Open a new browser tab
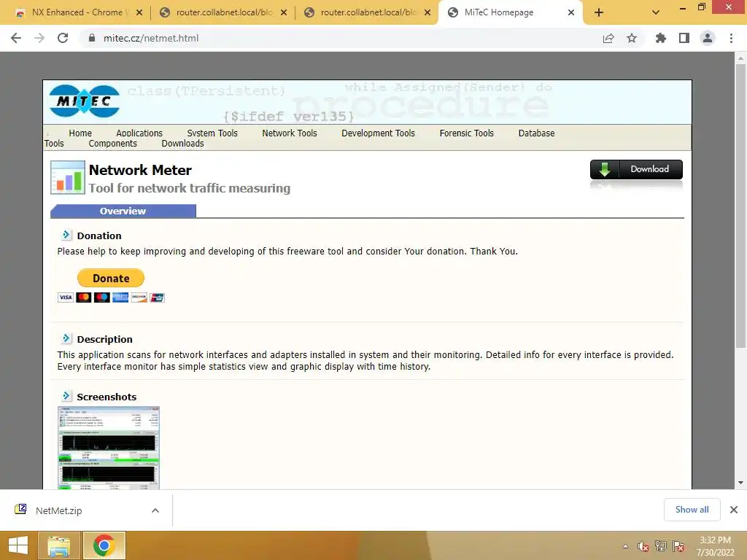The width and height of the screenshot is (747, 560). [x=599, y=12]
